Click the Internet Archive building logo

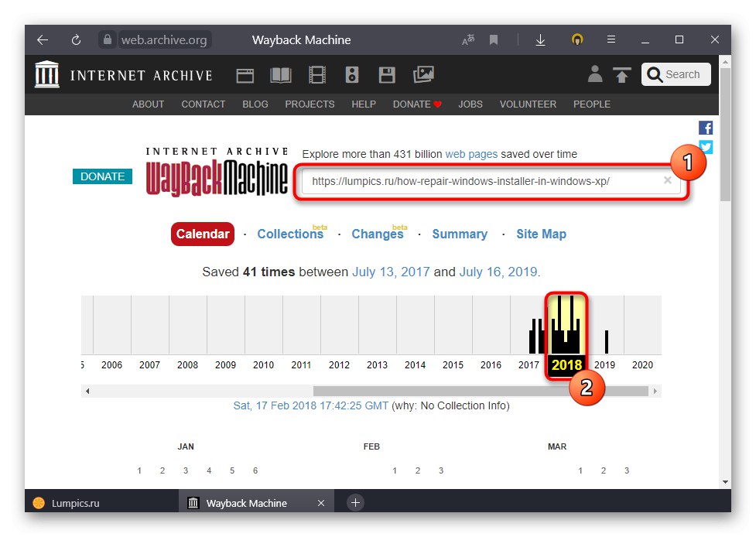46,75
